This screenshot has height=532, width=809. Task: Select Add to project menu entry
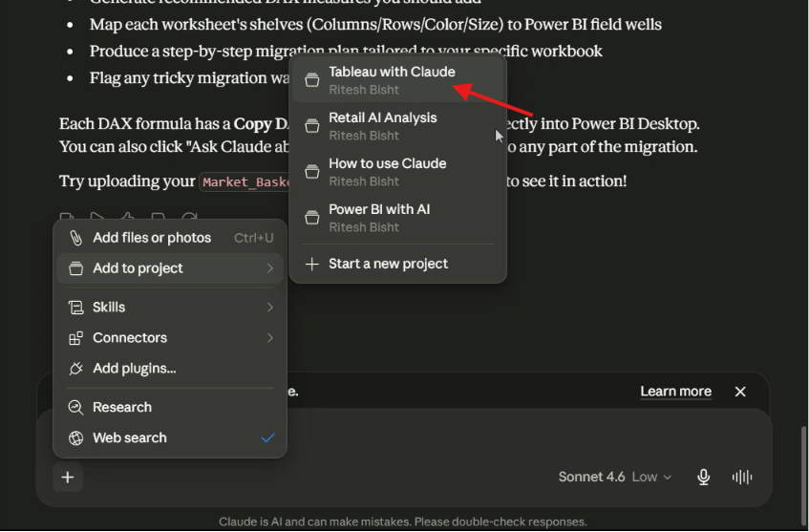click(x=170, y=268)
